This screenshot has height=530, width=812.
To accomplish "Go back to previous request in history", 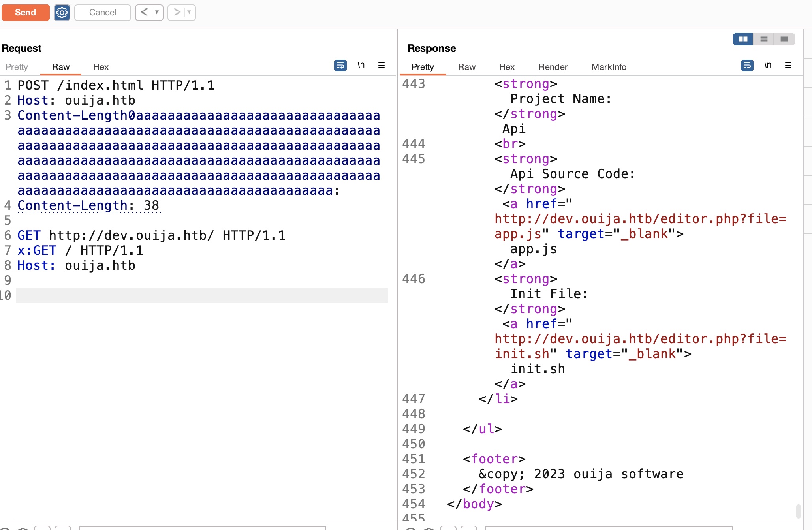I will tap(144, 12).
